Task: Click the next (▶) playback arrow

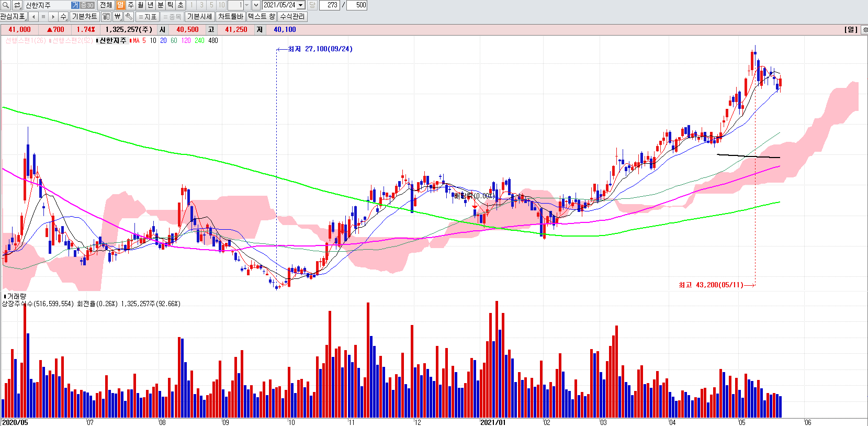Action: pos(53,16)
